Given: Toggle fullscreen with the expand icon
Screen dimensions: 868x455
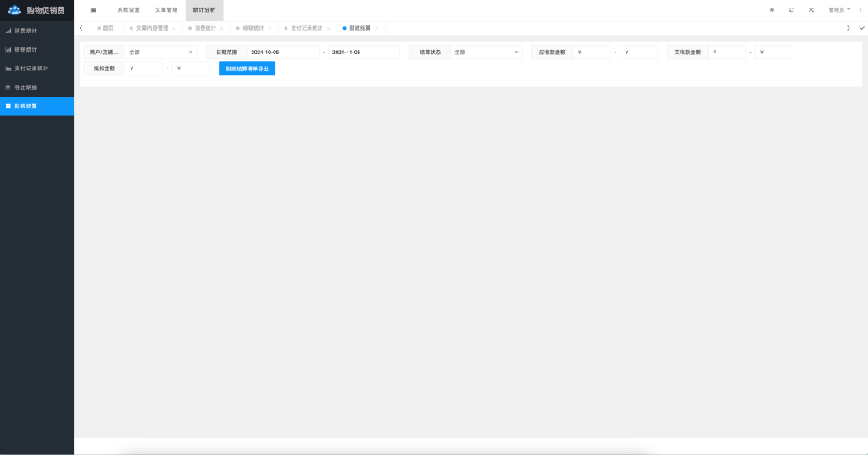Looking at the screenshot, I should (811, 10).
